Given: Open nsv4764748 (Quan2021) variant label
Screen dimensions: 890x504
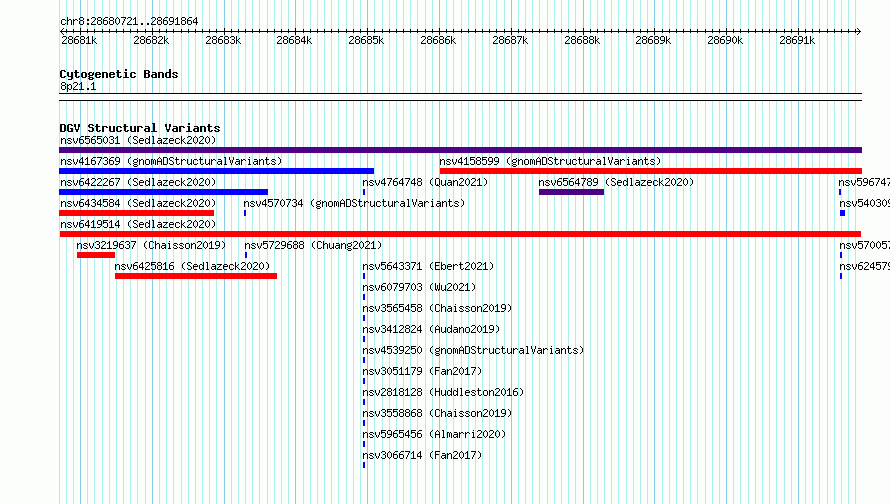Looking at the screenshot, I should pyautogui.click(x=425, y=182).
